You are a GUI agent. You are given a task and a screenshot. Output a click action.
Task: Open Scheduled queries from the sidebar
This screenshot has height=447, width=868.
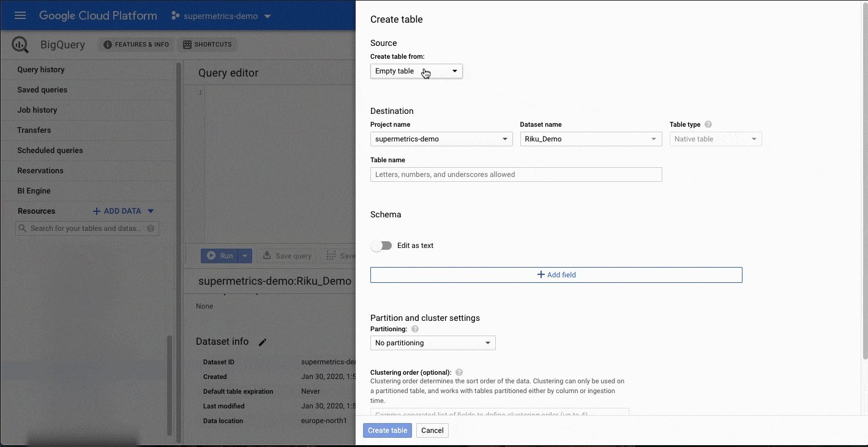pyautogui.click(x=50, y=150)
